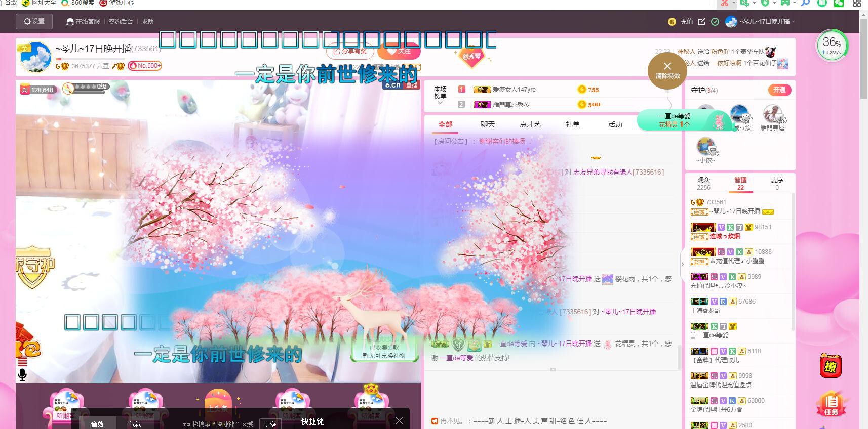Select the 音效 sound effects tab
This screenshot has height=429, width=868.
click(x=97, y=424)
